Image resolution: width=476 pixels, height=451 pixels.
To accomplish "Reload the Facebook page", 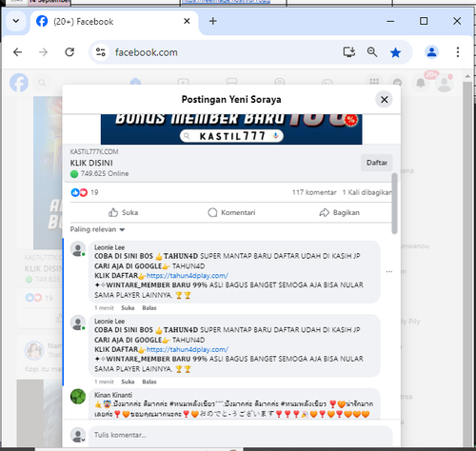I will (69, 52).
